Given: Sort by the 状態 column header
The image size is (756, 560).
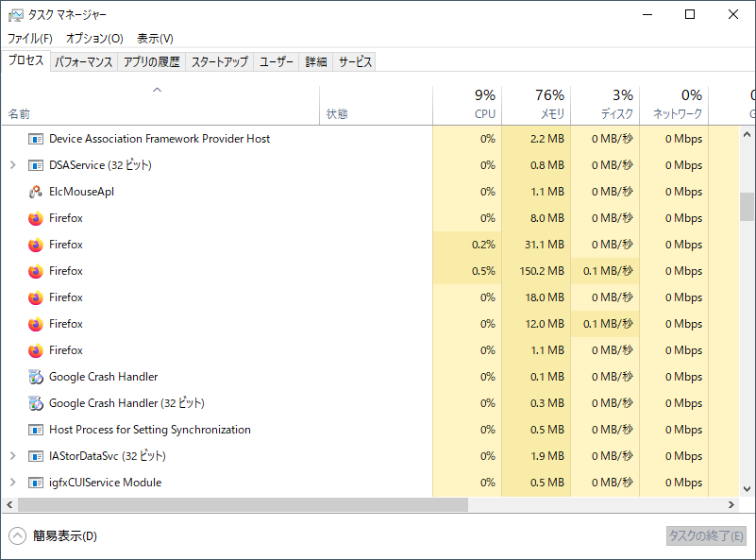Looking at the screenshot, I should [x=376, y=105].
